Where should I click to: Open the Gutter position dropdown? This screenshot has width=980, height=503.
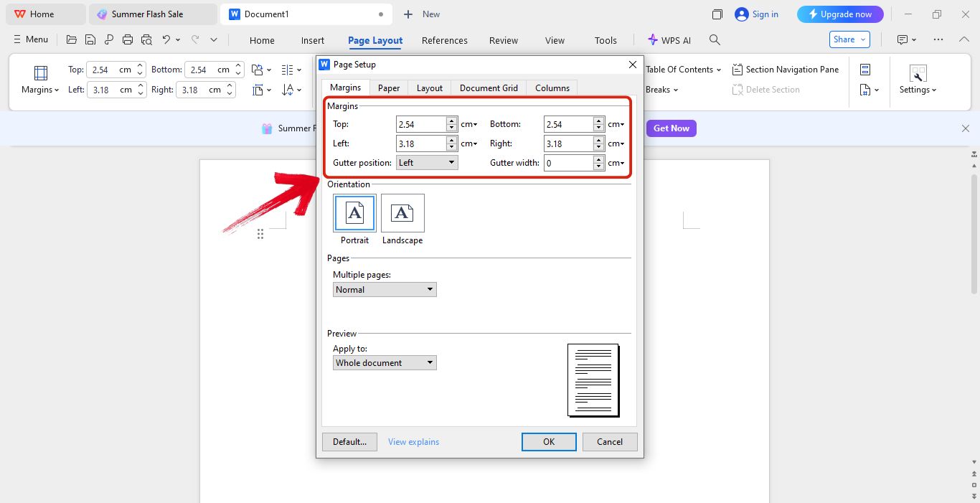(427, 163)
